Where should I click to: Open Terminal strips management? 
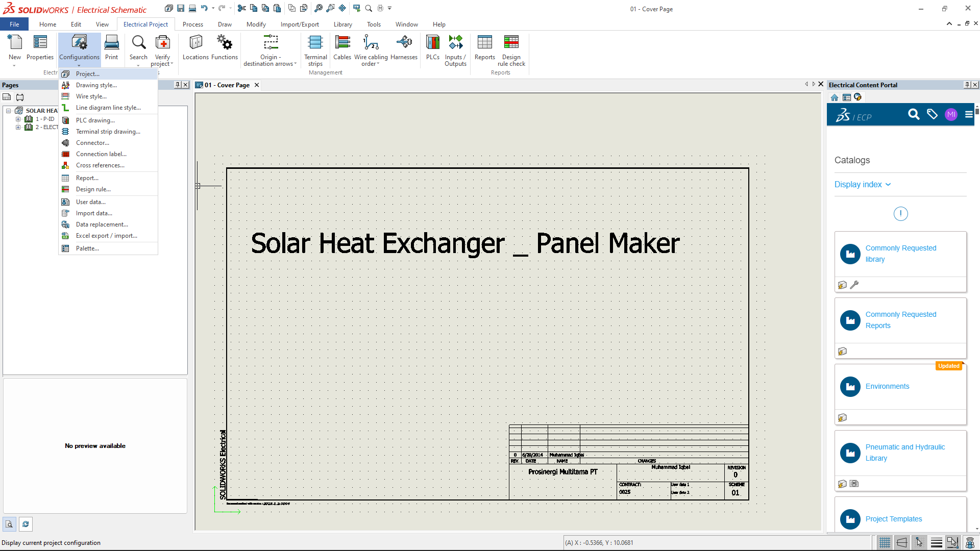pyautogui.click(x=315, y=43)
